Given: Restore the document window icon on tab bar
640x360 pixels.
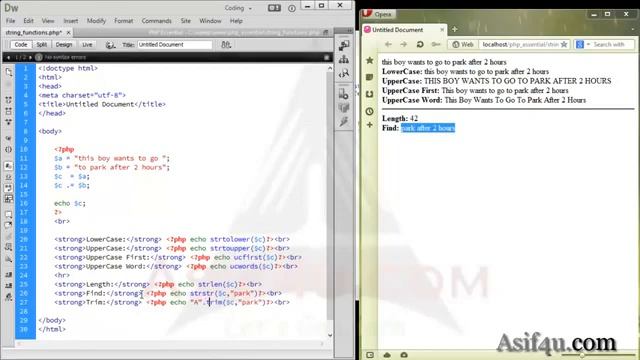Looking at the screenshot, I should 326,32.
